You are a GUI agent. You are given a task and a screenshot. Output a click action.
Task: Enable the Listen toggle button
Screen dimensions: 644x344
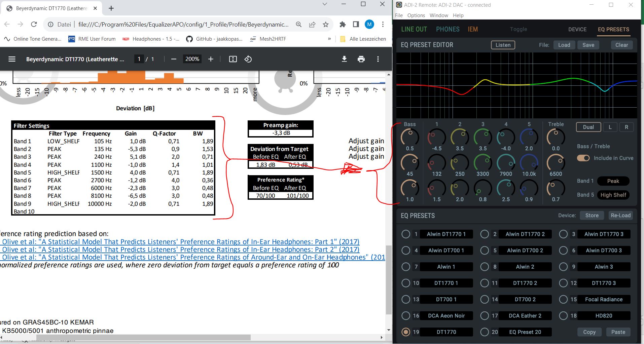click(503, 45)
